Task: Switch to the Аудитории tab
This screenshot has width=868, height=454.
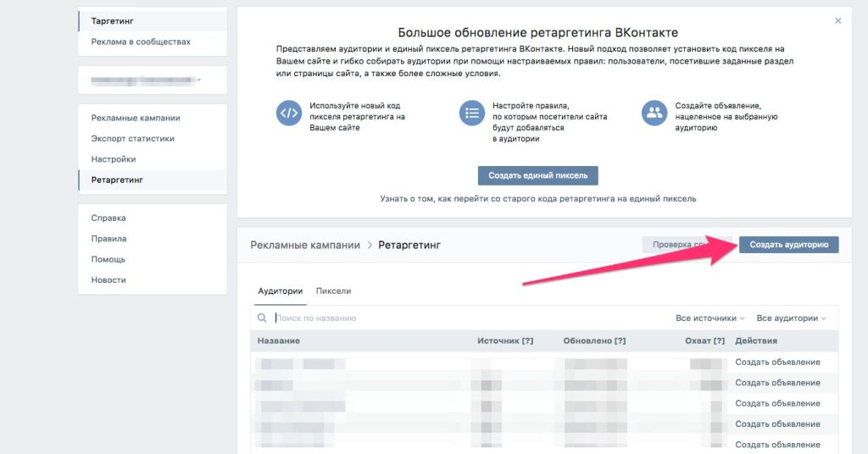Action: pyautogui.click(x=280, y=291)
